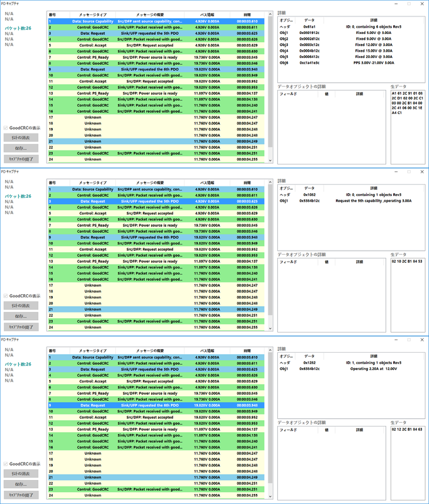Click オブジ... column header in bottom window details
This screenshot has width=429, height=504.
(287, 356)
